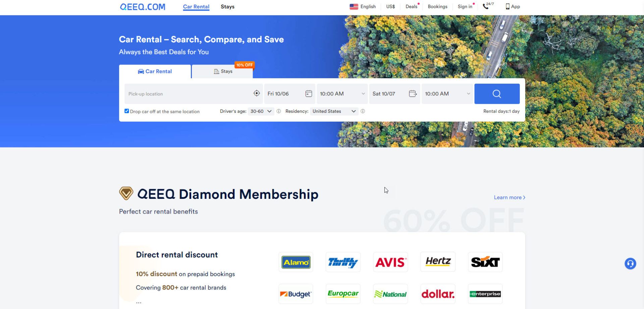Select the Alamo brand logo
Viewport: 644px width, 309px height.
pos(296,262)
